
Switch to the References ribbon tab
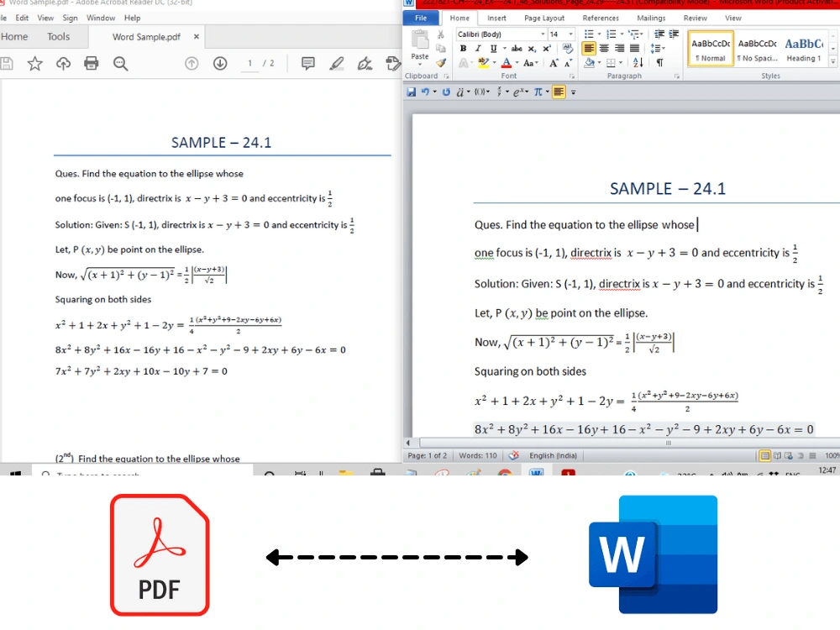tap(601, 18)
